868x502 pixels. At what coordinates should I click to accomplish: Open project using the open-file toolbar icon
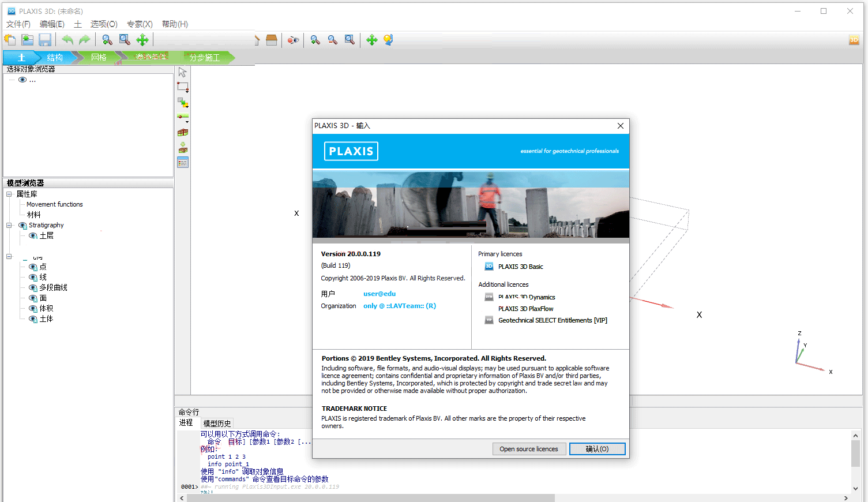pyautogui.click(x=27, y=40)
